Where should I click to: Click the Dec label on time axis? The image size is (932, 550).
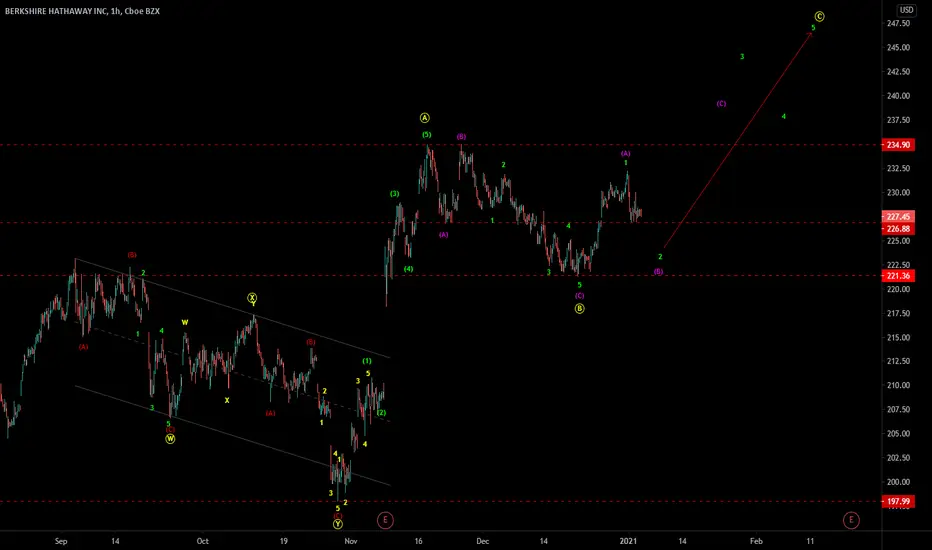pyautogui.click(x=483, y=541)
